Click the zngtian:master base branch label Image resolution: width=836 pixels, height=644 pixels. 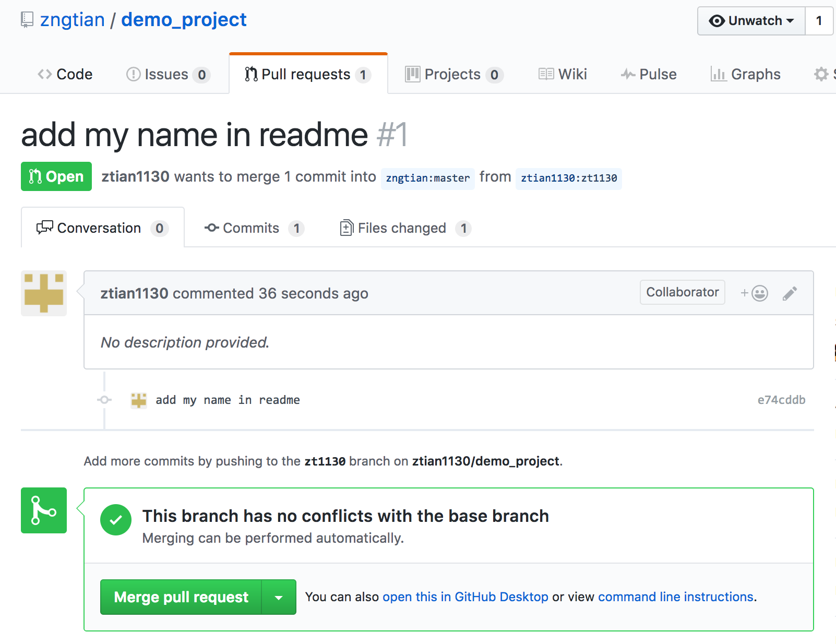(427, 178)
